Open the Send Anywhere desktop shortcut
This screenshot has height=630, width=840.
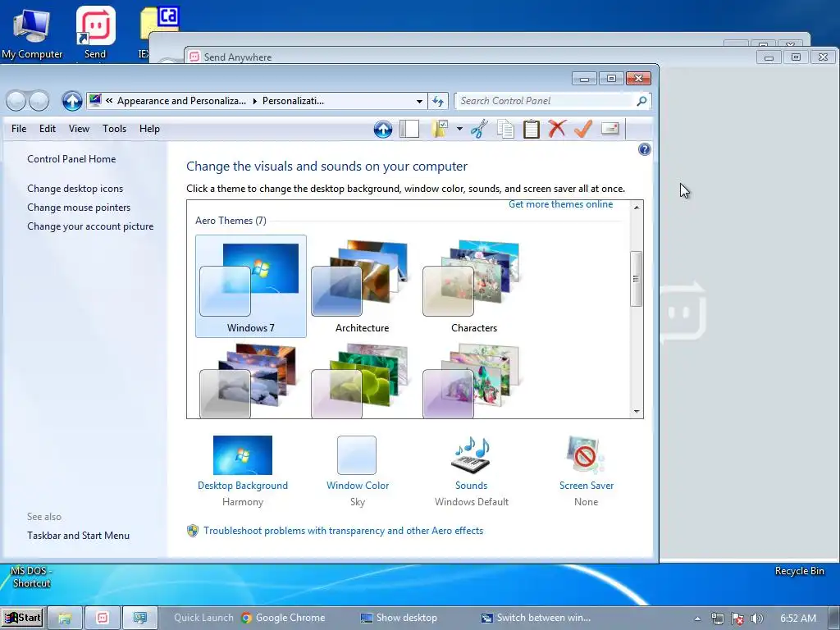tap(95, 32)
